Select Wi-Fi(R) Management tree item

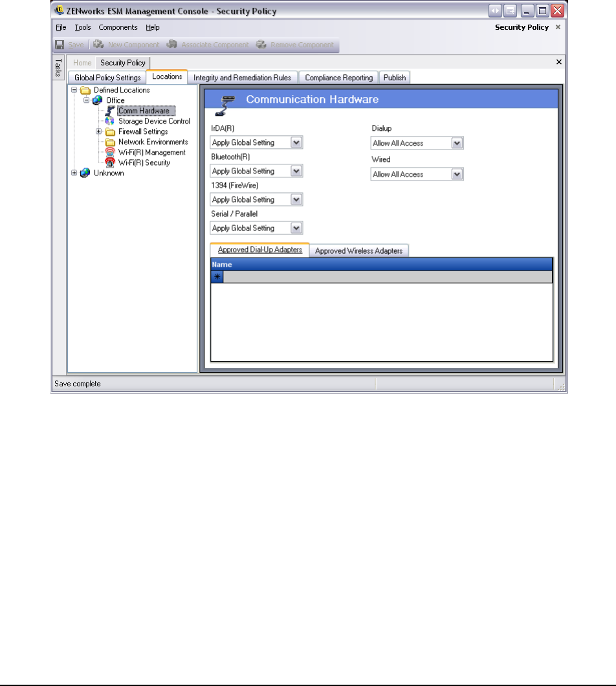pyautogui.click(x=152, y=152)
